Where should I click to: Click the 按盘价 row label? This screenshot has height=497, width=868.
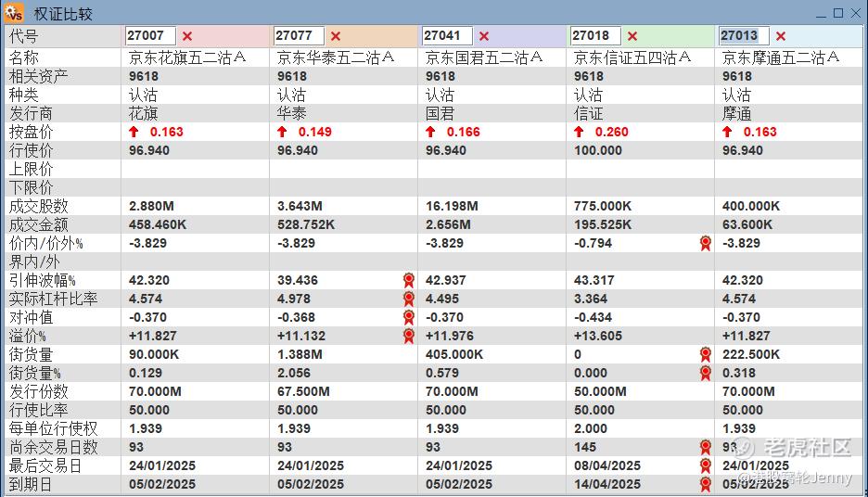click(x=31, y=132)
